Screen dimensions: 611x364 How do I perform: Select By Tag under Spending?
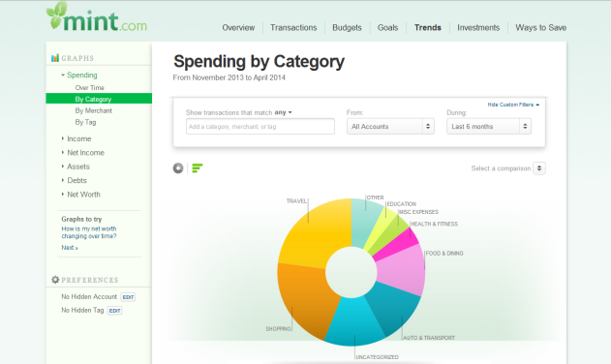click(85, 122)
